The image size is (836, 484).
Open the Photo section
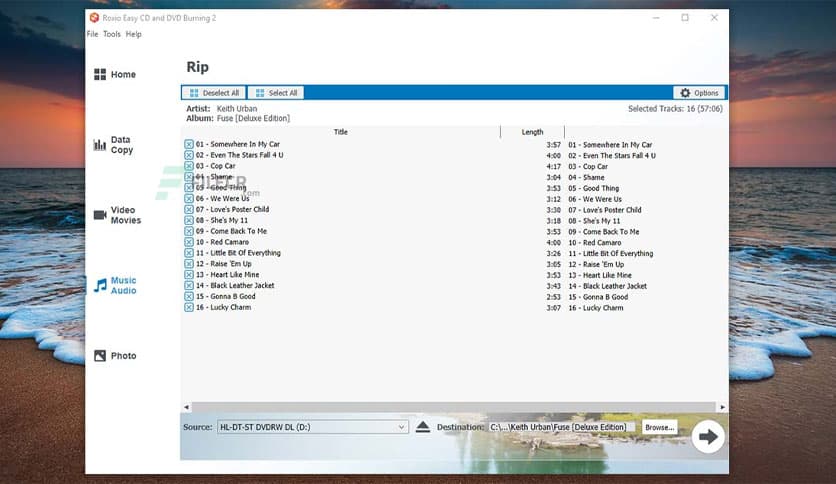[x=115, y=356]
